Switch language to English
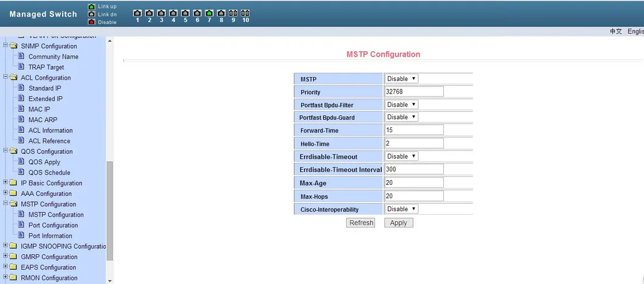This screenshot has height=284, width=644. tap(635, 32)
